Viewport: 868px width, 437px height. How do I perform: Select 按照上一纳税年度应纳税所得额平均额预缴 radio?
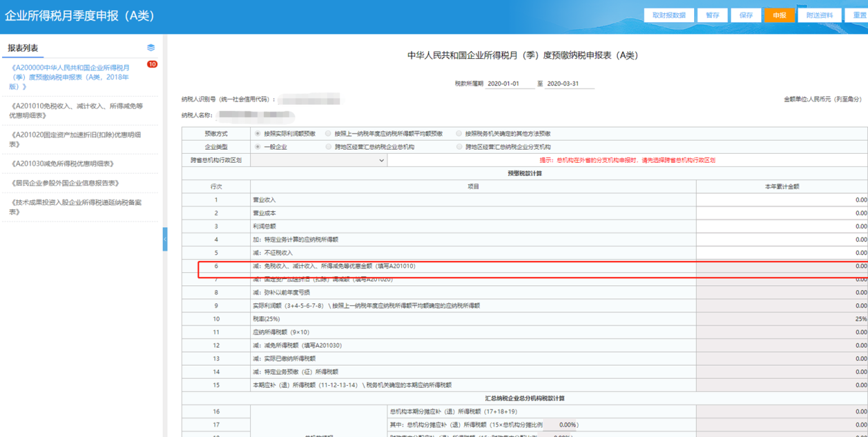point(328,134)
